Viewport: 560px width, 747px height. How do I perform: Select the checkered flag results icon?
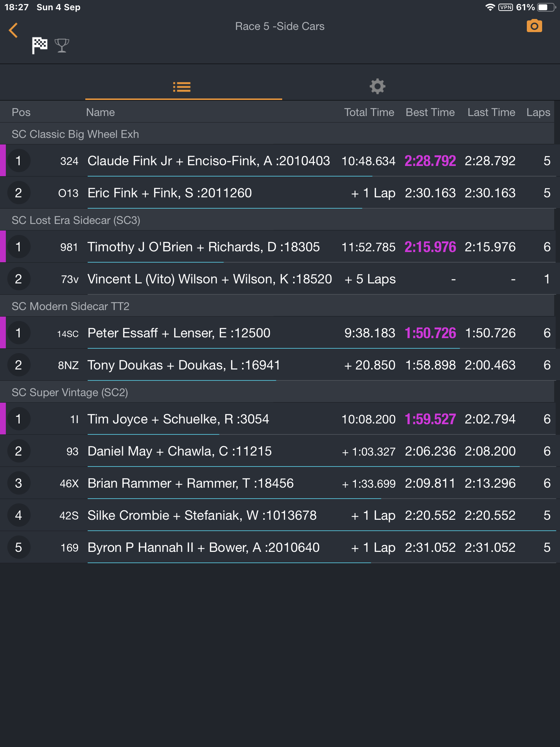[40, 46]
